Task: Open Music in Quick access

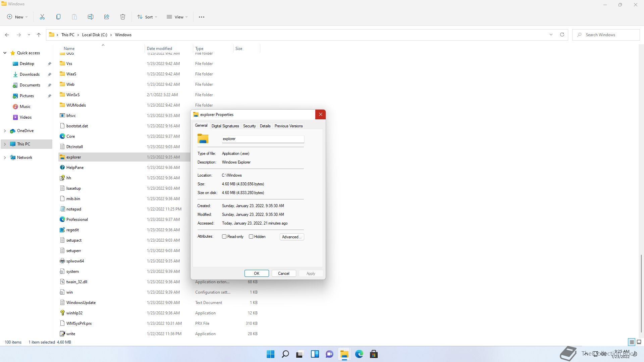Action: [x=25, y=107]
